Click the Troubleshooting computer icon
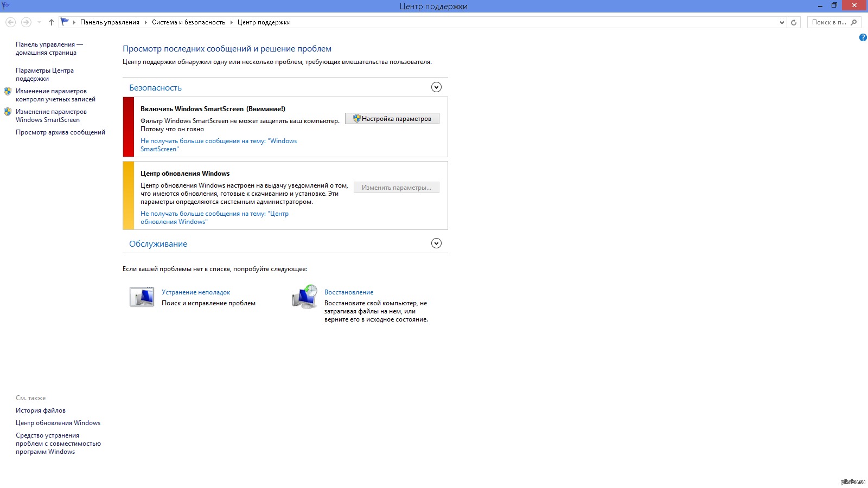Image resolution: width=868 pixels, height=488 pixels. click(x=142, y=297)
